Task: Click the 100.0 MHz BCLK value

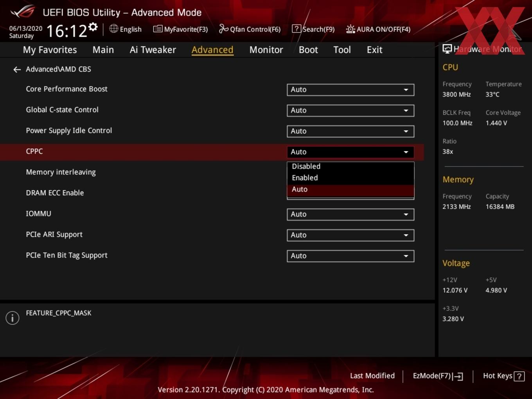Action: [457, 123]
